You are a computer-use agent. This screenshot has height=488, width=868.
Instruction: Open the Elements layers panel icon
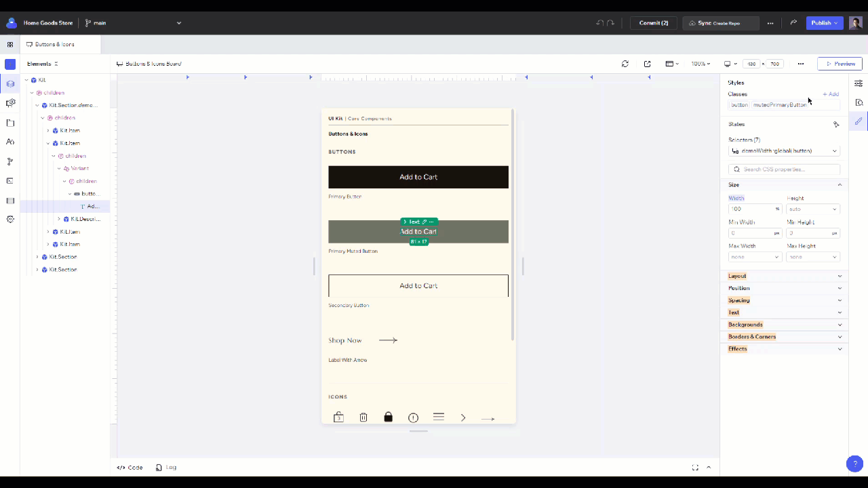pos(10,84)
